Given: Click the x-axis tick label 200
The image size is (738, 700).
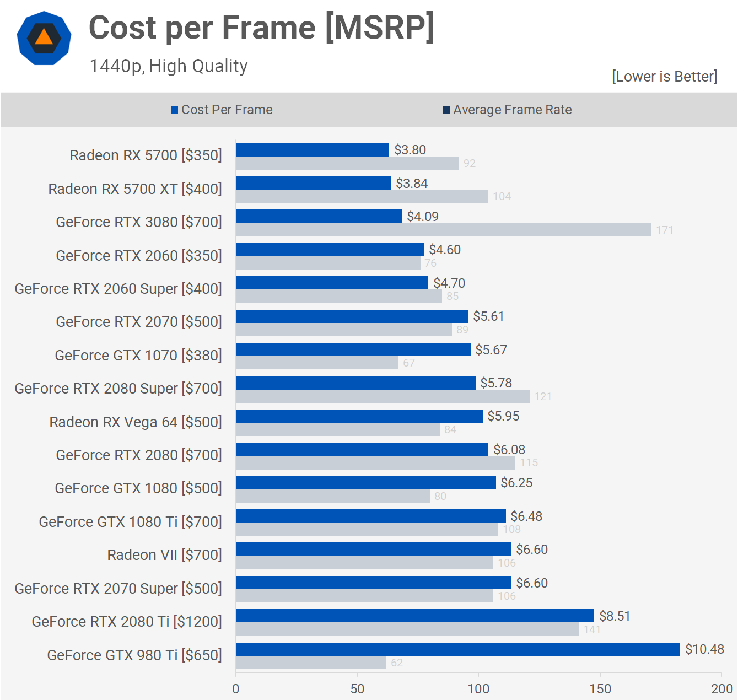Looking at the screenshot, I should pos(722,689).
